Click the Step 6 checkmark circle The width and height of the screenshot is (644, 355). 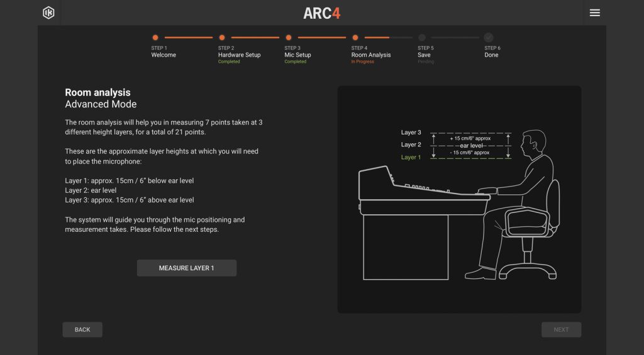489,38
